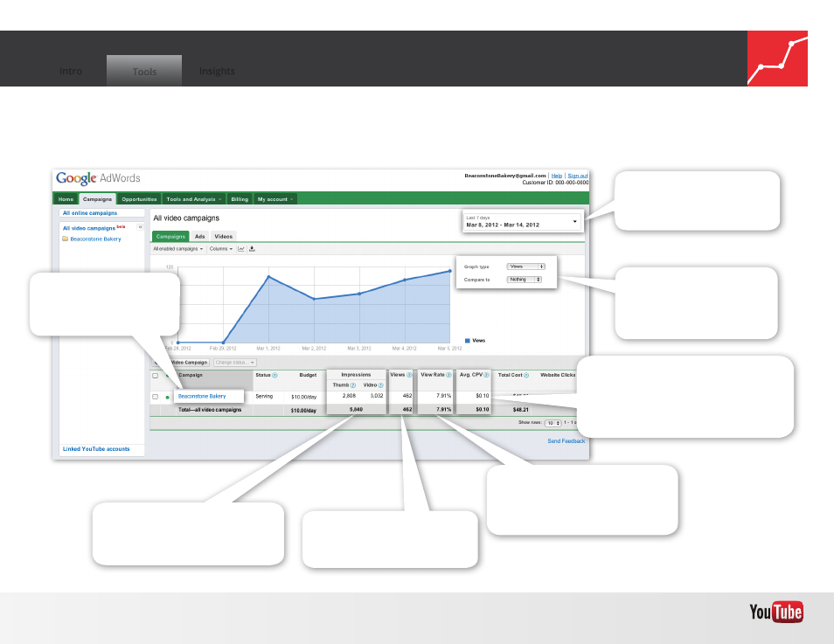Open the help icon next to Avg. CPV

point(487,375)
